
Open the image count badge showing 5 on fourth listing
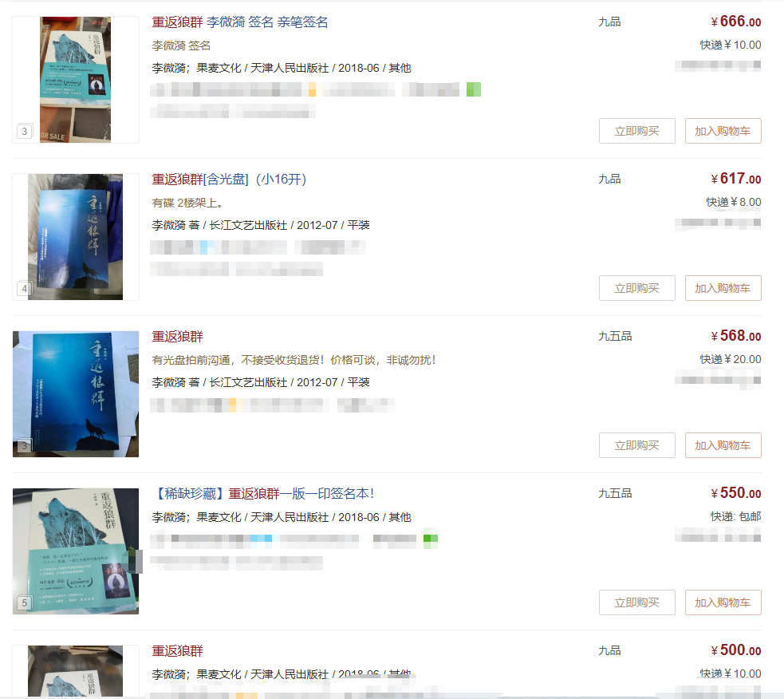click(25, 602)
